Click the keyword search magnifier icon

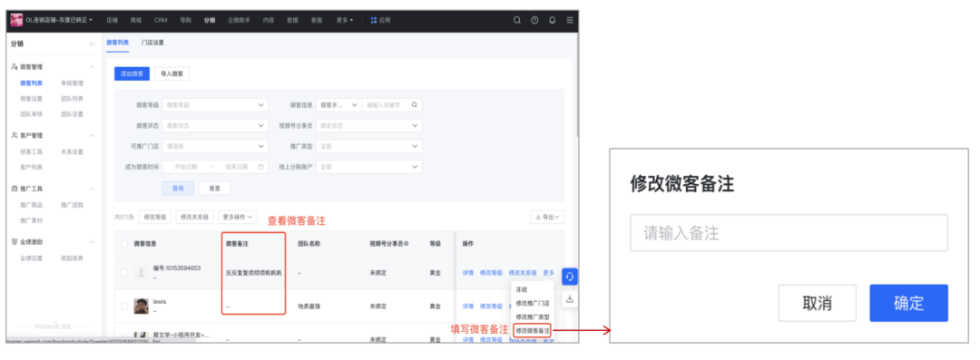pos(414,105)
